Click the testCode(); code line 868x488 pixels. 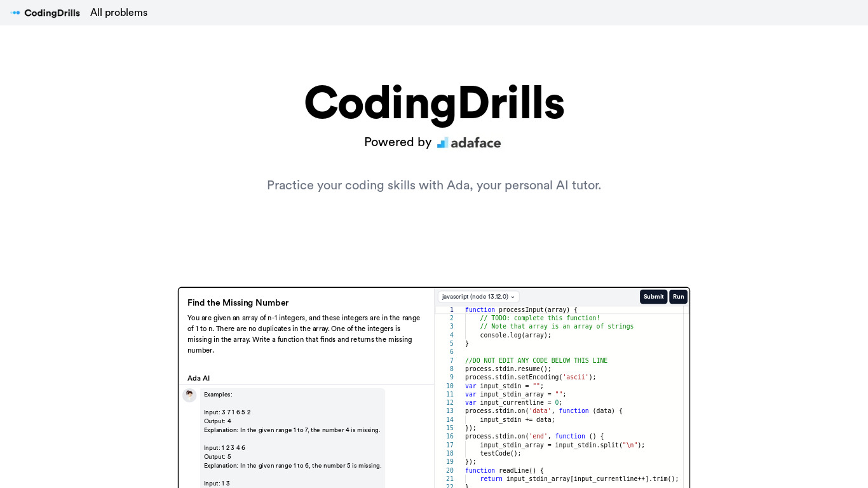[x=500, y=454]
